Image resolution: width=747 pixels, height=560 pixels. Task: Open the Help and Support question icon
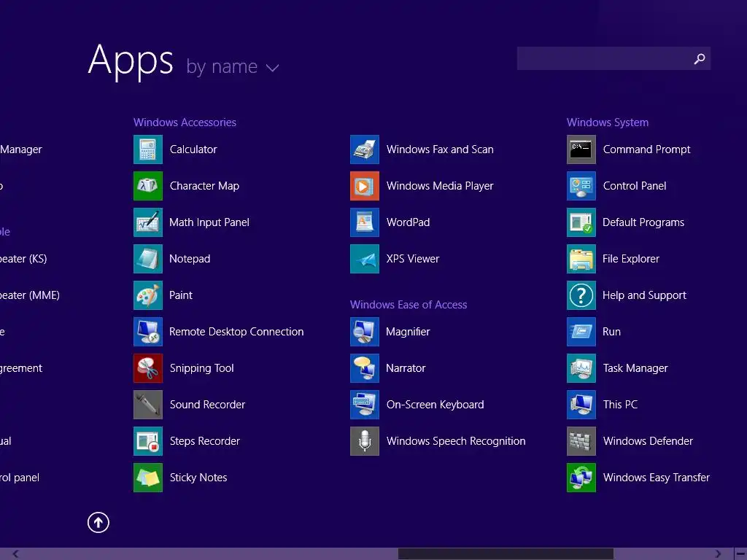point(581,295)
